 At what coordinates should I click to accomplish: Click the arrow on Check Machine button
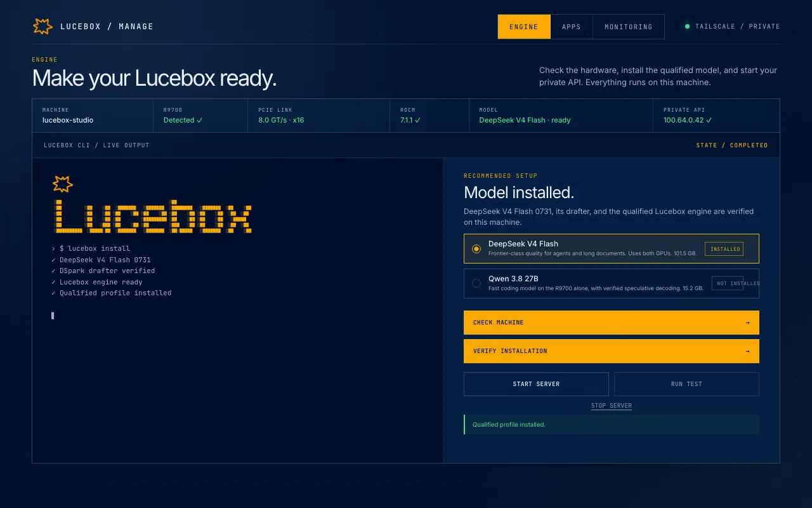747,323
